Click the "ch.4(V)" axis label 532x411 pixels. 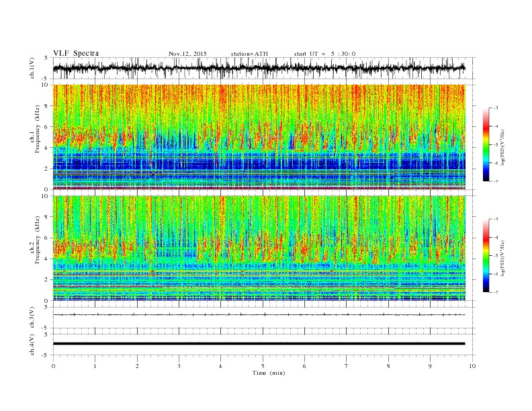tap(32, 345)
